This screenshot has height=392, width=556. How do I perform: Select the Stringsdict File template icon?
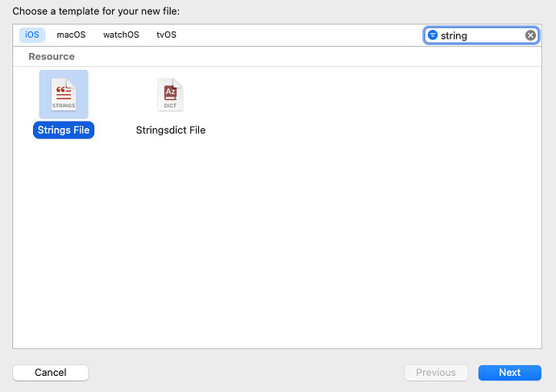pyautogui.click(x=170, y=94)
